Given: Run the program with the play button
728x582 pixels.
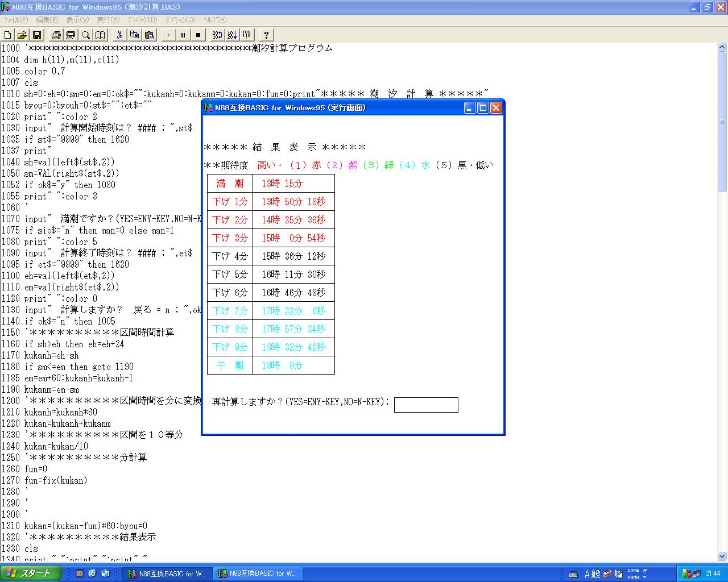Looking at the screenshot, I should click(x=168, y=35).
